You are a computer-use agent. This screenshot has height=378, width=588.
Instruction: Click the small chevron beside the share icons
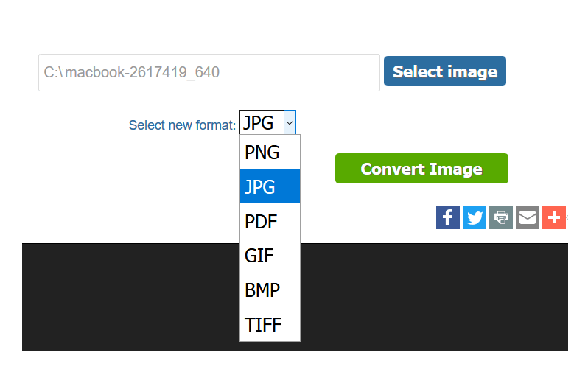[567, 217]
